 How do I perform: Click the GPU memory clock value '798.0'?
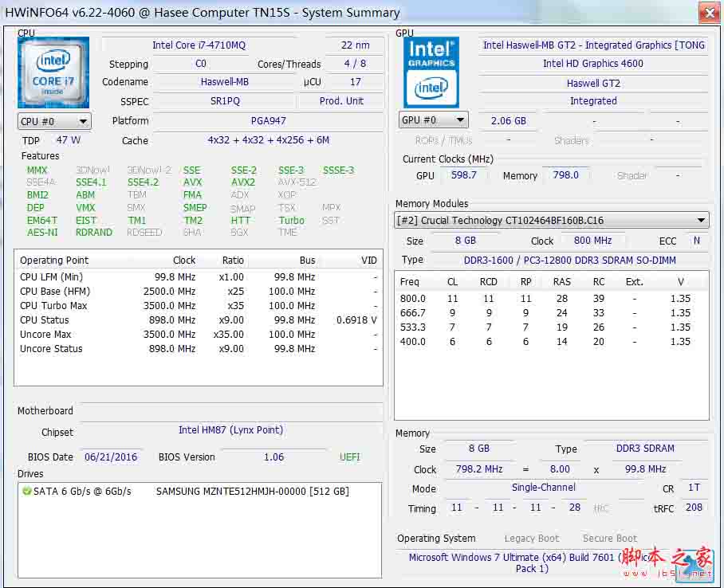[x=565, y=175]
